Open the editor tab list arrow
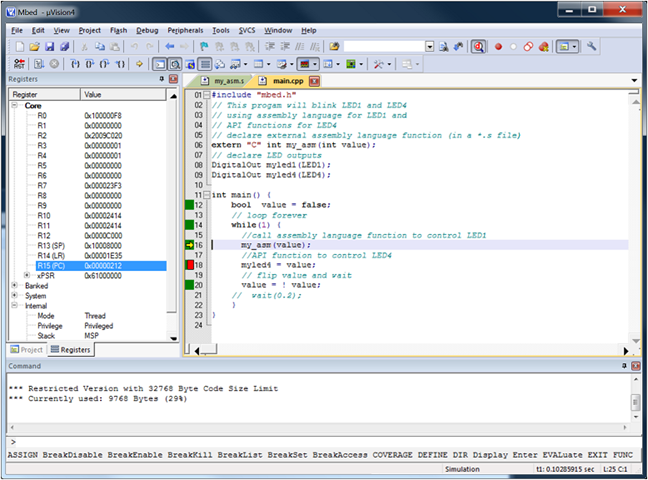648x480 pixels. coord(634,81)
